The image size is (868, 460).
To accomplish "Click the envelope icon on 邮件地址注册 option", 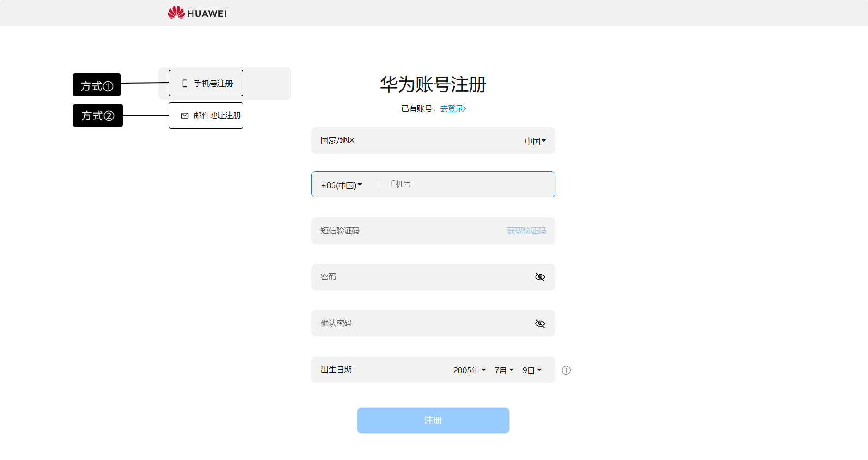I will [x=184, y=115].
